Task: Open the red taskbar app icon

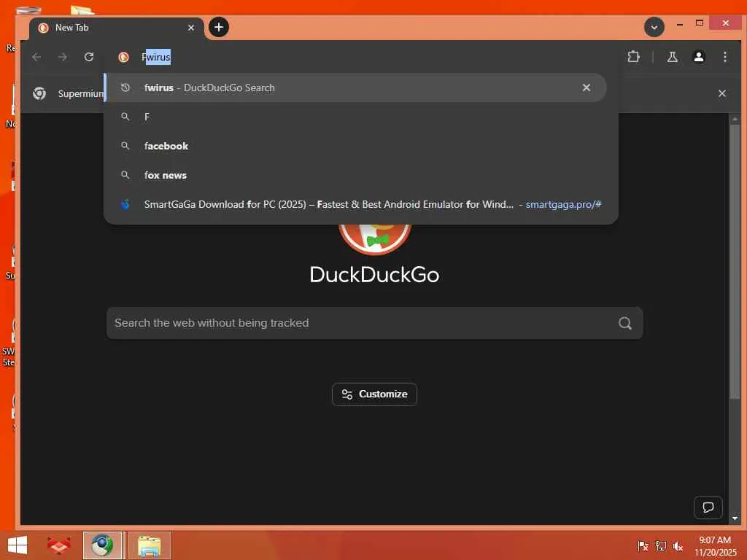Action: (58, 545)
